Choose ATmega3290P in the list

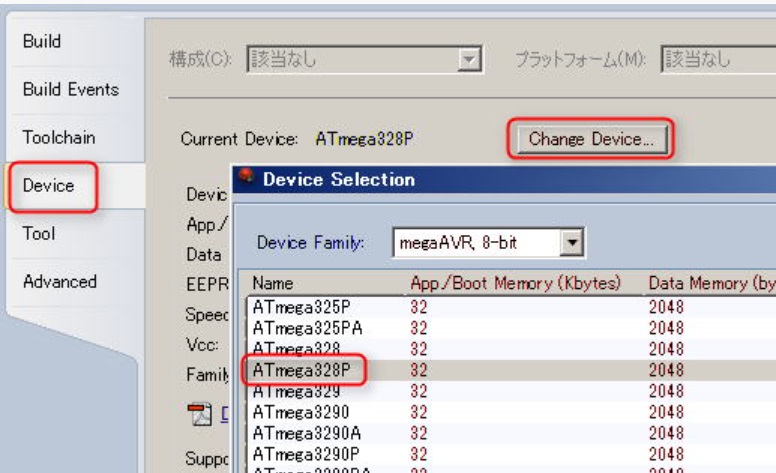(x=298, y=451)
